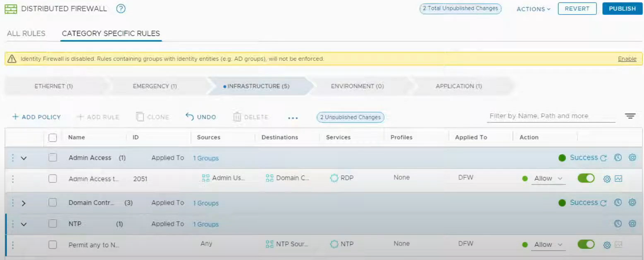The width and height of the screenshot is (644, 260).
Task: Click the Enable link in Identity Firewall warning
Action: click(x=627, y=59)
